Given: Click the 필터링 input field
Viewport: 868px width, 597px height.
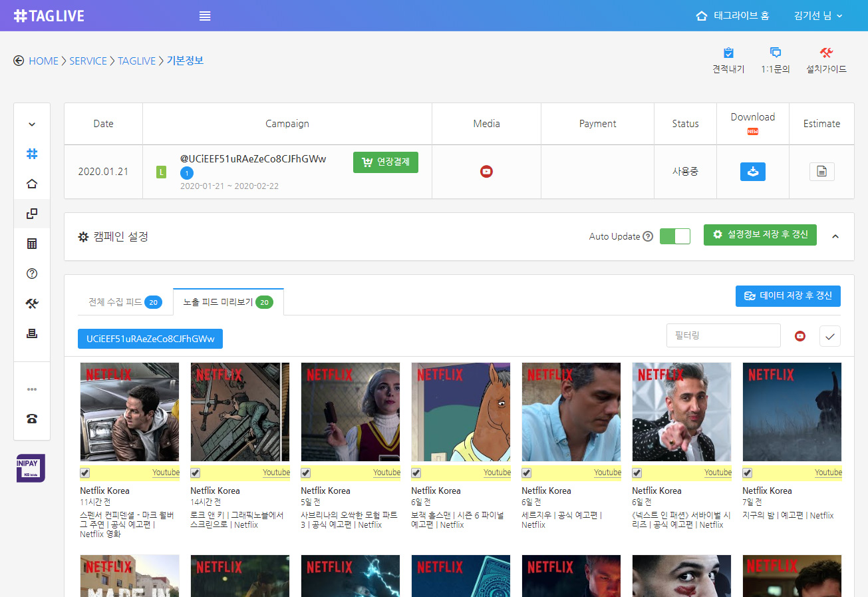Looking at the screenshot, I should pos(723,336).
